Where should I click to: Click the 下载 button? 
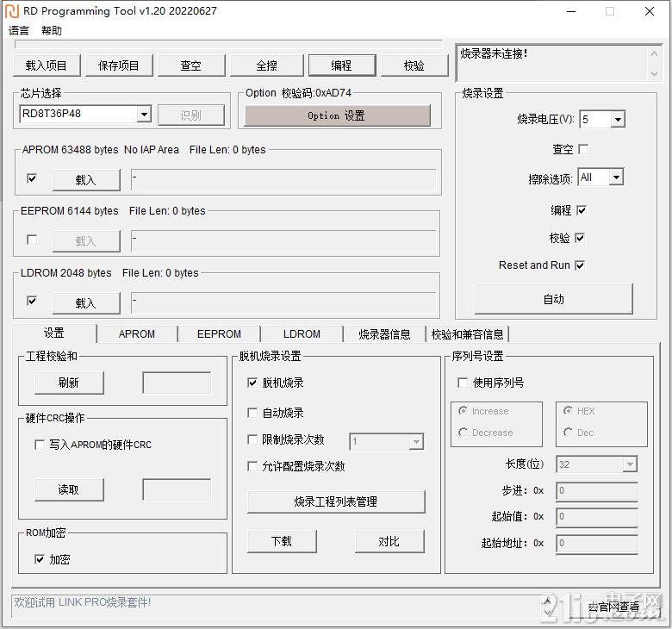click(282, 541)
